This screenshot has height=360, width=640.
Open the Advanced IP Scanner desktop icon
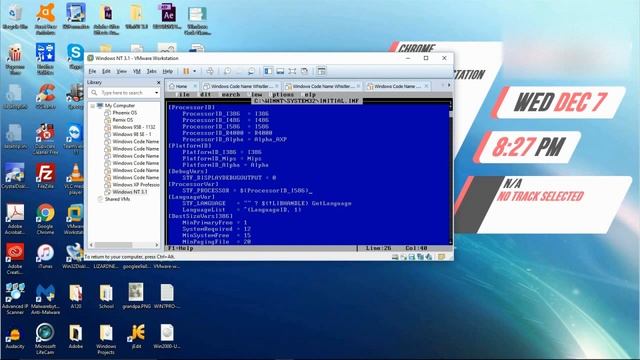(x=15, y=299)
